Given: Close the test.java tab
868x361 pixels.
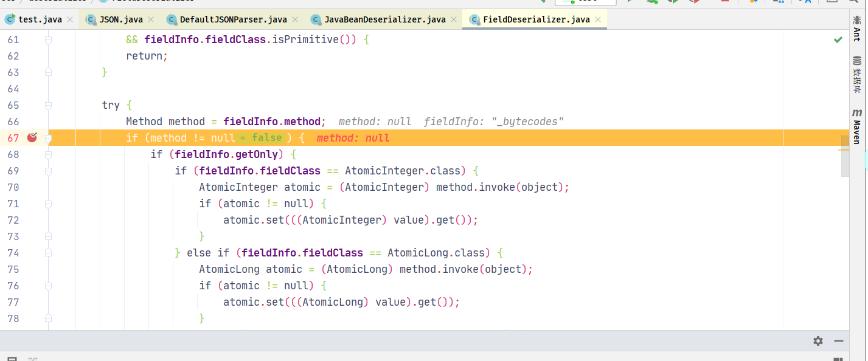Looking at the screenshot, I should point(70,19).
